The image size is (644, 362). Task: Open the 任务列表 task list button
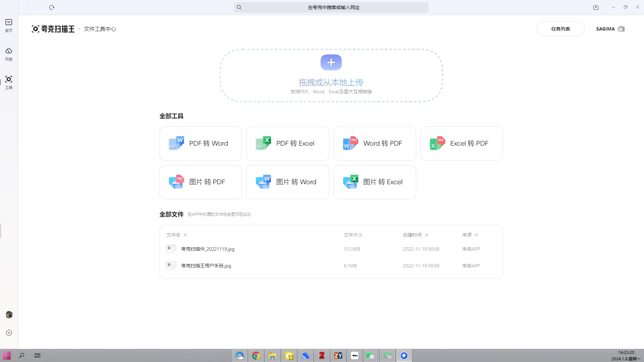point(560,29)
